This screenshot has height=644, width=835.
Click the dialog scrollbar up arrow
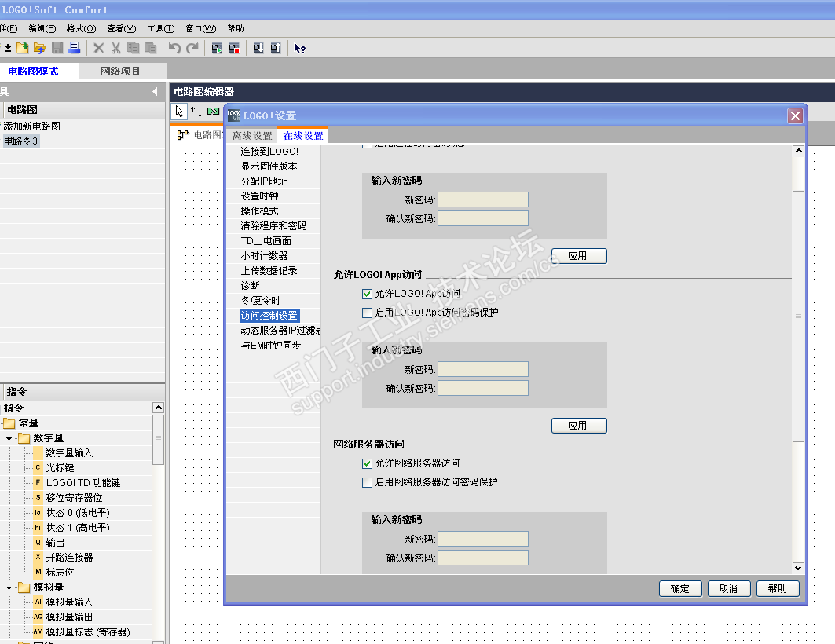(x=798, y=151)
